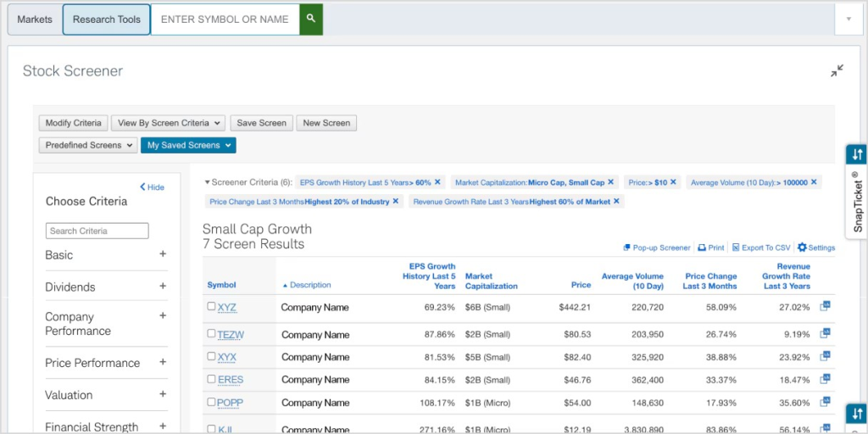Sort by Revenue Growth Rate Last 3 Years

[x=786, y=276]
